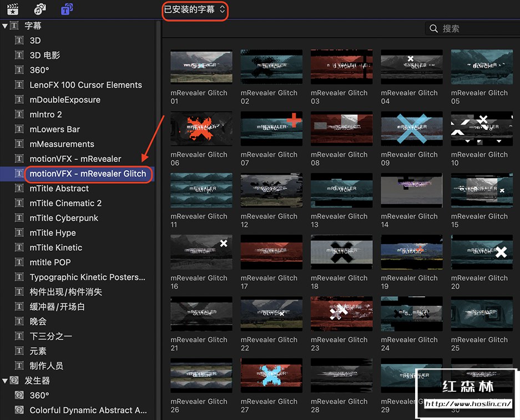Collapse the 字幕 category tree

[x=4, y=26]
